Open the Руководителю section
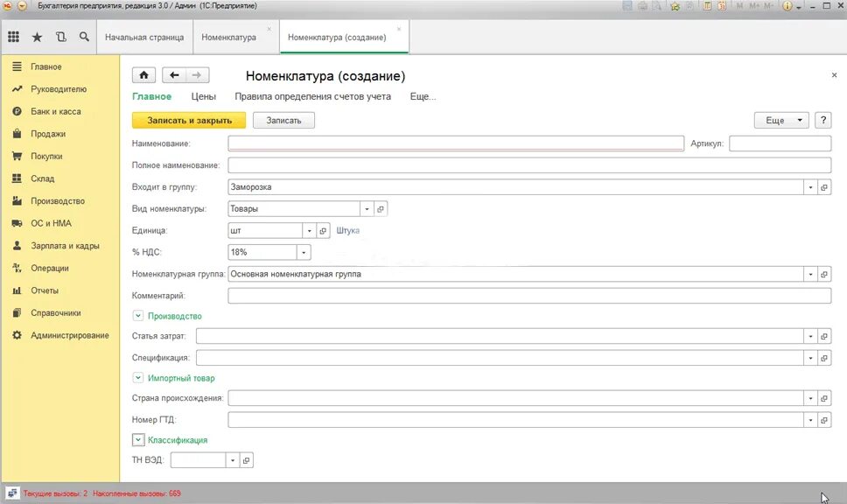This screenshot has height=504, width=847. click(x=59, y=89)
